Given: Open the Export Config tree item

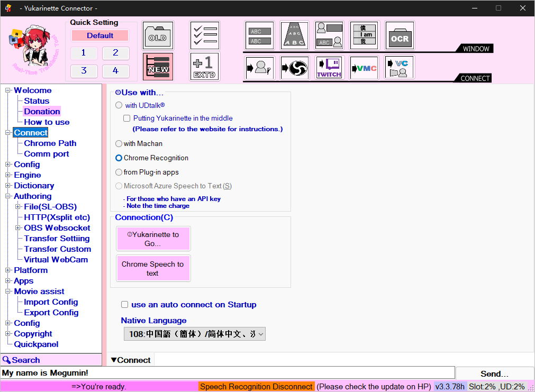Looking at the screenshot, I should 51,313.
